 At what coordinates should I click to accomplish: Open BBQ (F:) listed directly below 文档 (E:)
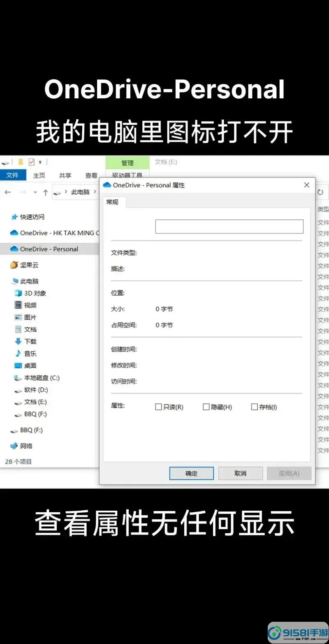pos(31,414)
